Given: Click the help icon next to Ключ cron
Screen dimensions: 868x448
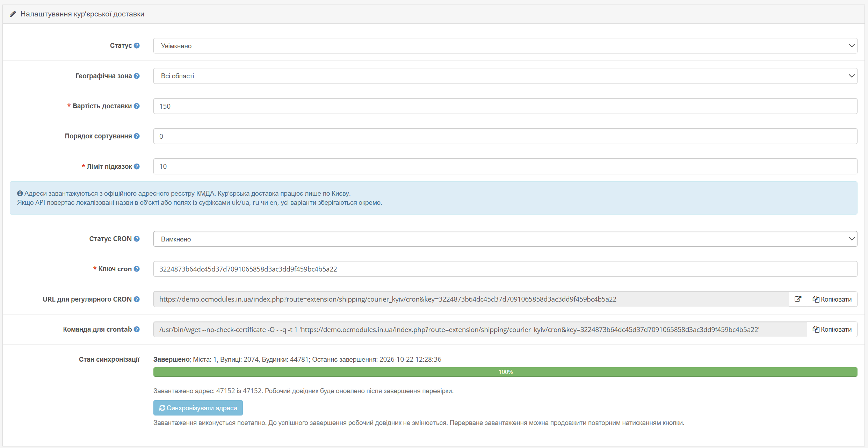Looking at the screenshot, I should (x=137, y=269).
